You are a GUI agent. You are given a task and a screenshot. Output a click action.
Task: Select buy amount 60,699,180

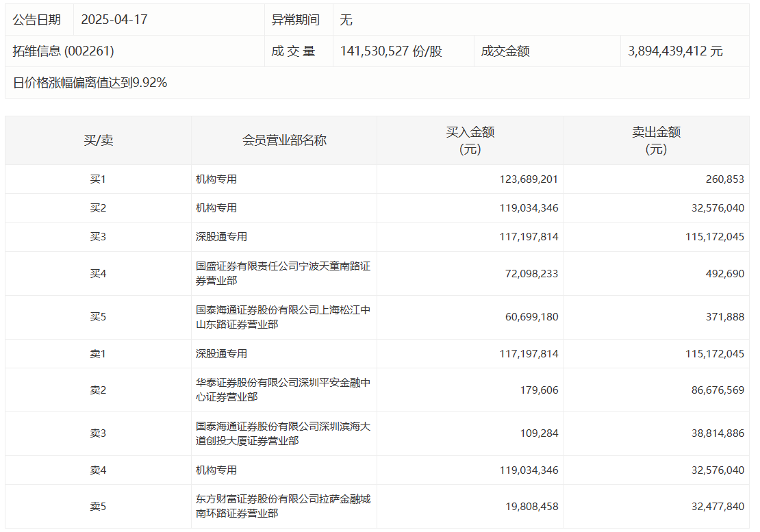point(532,317)
